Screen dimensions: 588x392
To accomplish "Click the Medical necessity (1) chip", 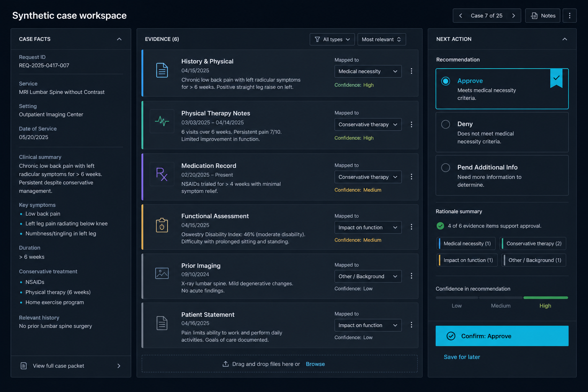I will (x=466, y=243).
